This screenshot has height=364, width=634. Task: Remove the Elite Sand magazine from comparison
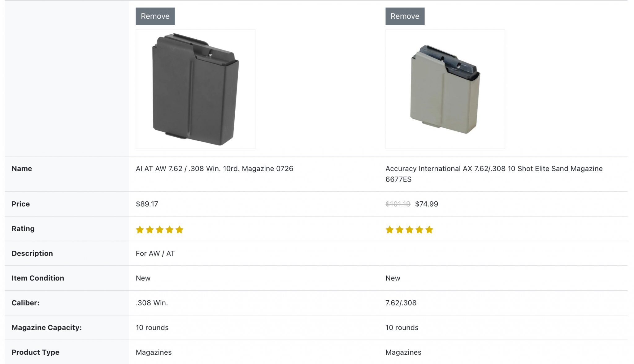(x=405, y=16)
